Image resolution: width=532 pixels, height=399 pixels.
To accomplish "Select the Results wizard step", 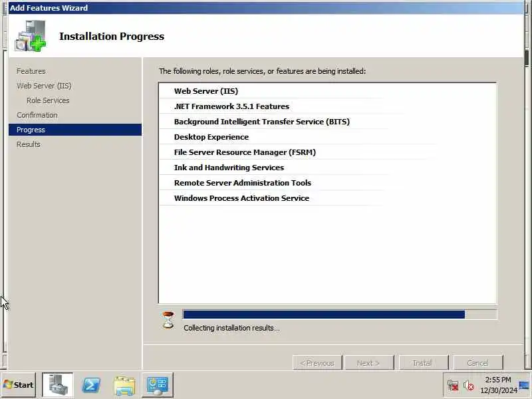I will pos(29,144).
